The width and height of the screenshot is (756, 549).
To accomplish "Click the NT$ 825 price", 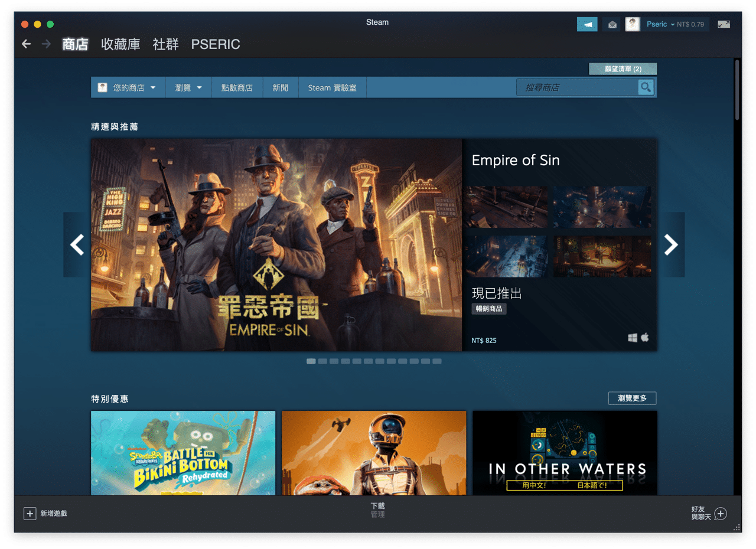I will pos(484,341).
